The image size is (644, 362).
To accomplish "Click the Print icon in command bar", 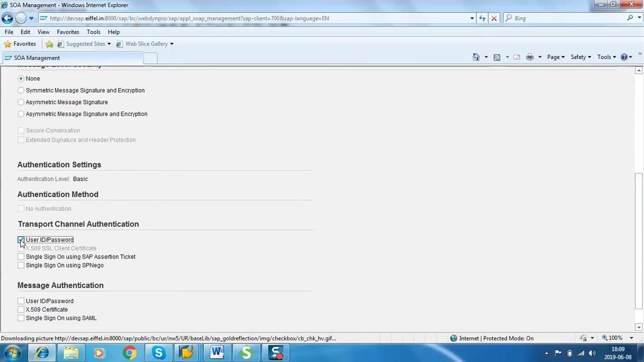I will pos(530,57).
